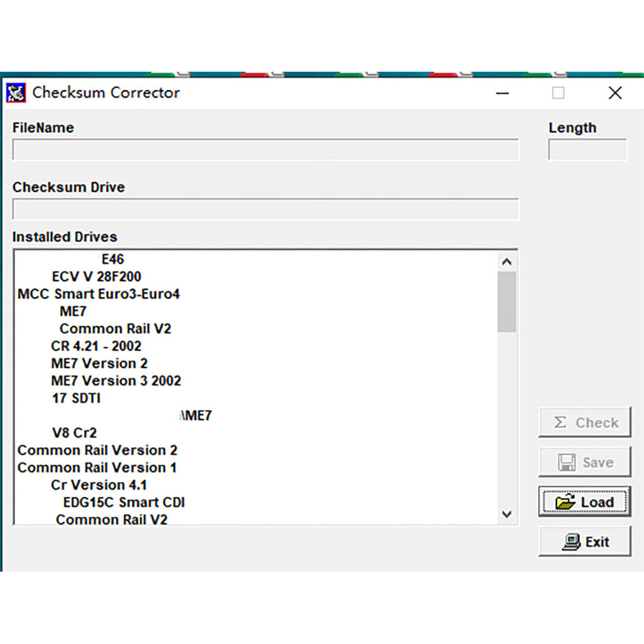The width and height of the screenshot is (644, 644).
Task: Select CR 4.21 - 2002 driver
Action: 96,346
